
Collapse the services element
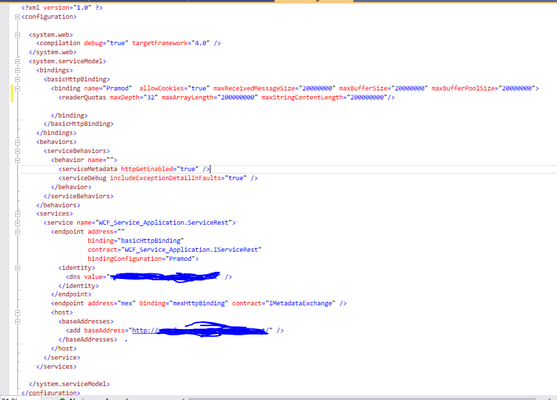(17, 214)
